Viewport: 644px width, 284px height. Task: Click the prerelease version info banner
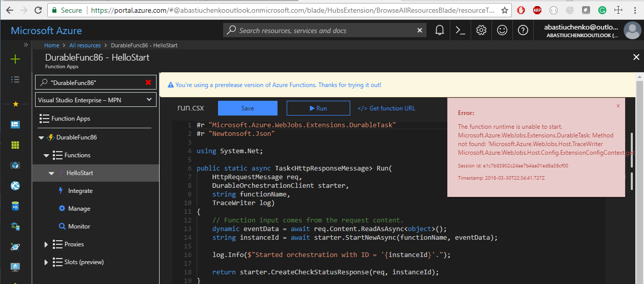tap(397, 85)
